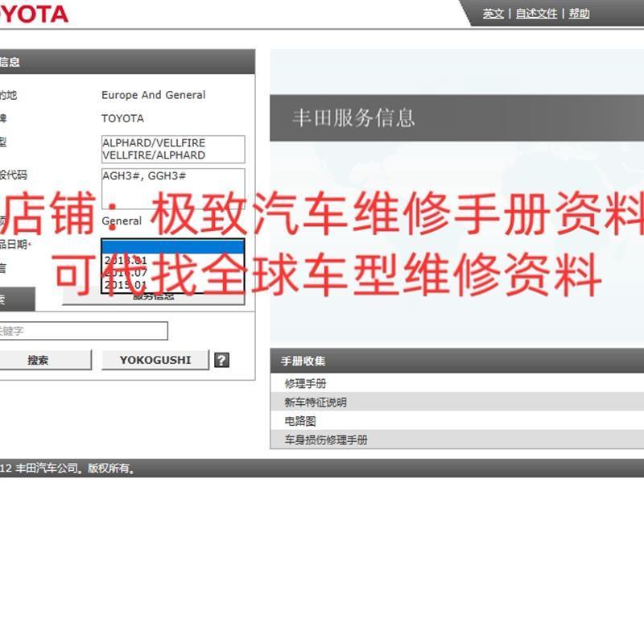Click the TOYOTA brand value text
The image size is (644, 644).
coord(123,118)
